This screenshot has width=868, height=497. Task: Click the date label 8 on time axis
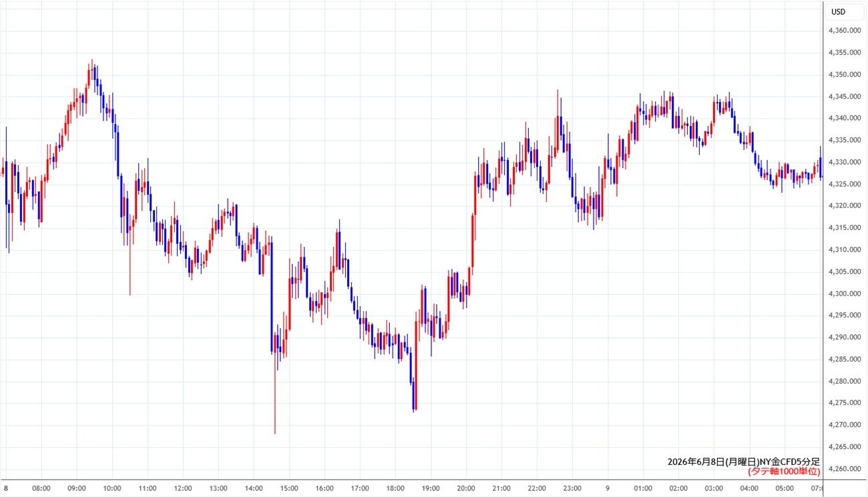(x=6, y=488)
